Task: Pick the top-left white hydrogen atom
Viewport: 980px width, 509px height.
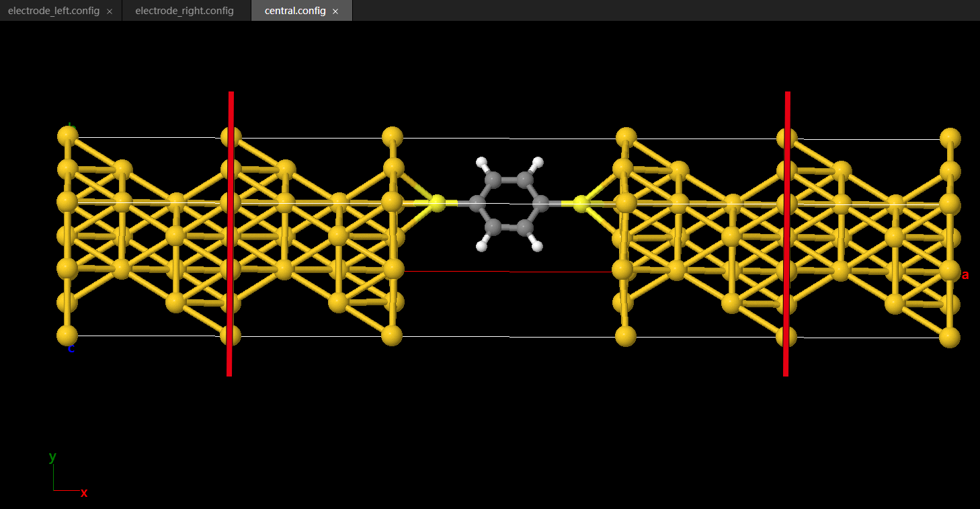Action: [x=481, y=162]
